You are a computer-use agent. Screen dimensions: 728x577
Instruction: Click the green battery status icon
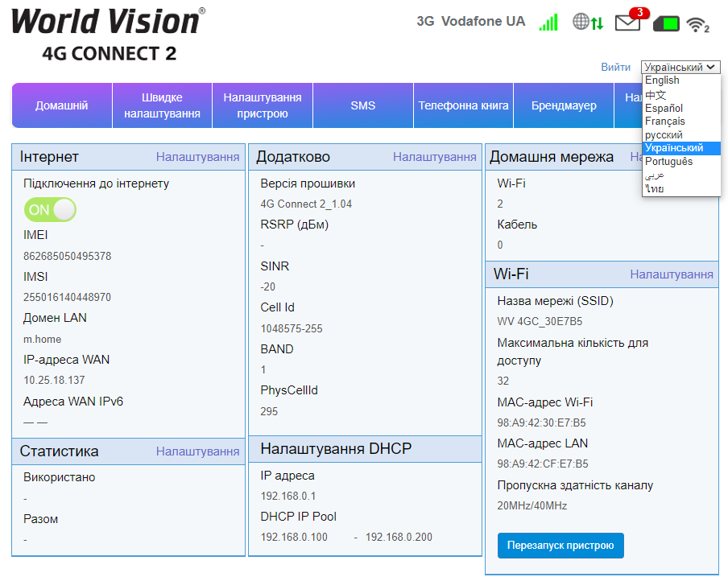(666, 23)
